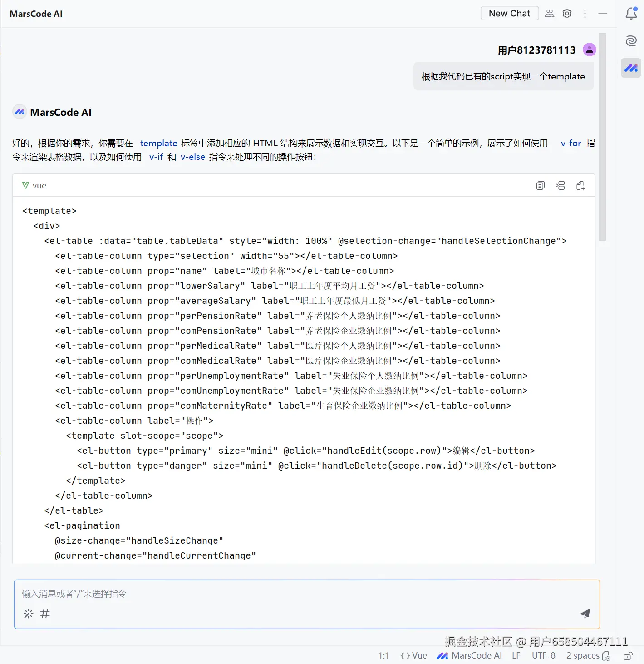Viewport: 644px width, 664px height.
Task: Click the # context reference icon
Action: click(x=45, y=614)
